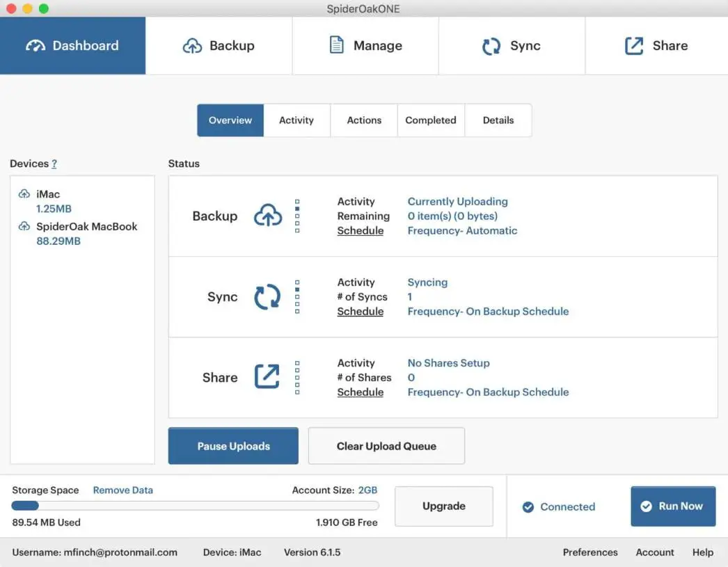Screen dimensions: 728x567
Task: Click the document icon in the Manage tab
Action: point(337,45)
